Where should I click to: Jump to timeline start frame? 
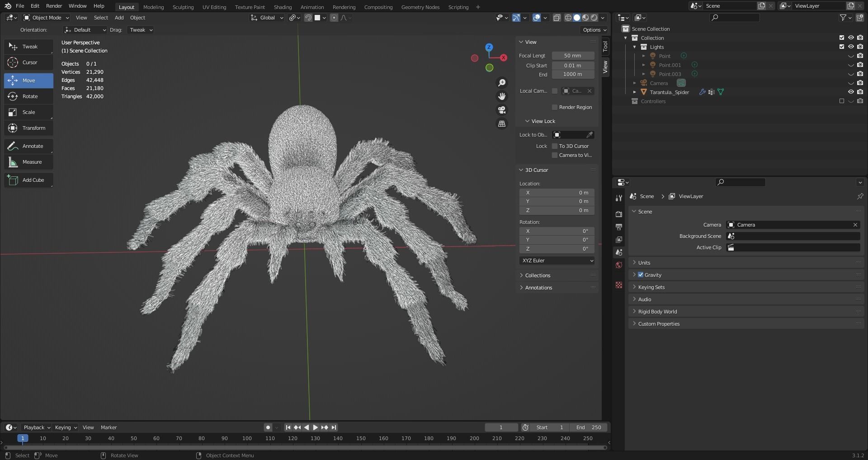click(x=288, y=427)
